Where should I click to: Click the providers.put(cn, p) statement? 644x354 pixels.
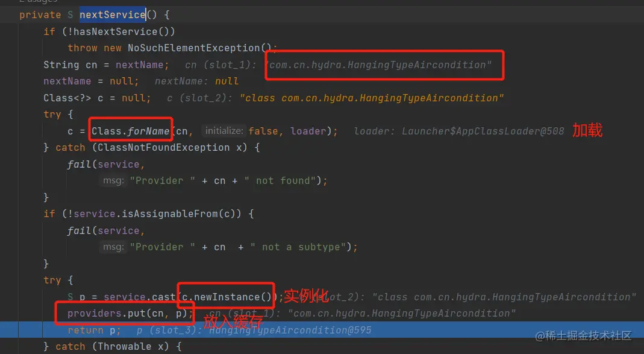point(130,314)
